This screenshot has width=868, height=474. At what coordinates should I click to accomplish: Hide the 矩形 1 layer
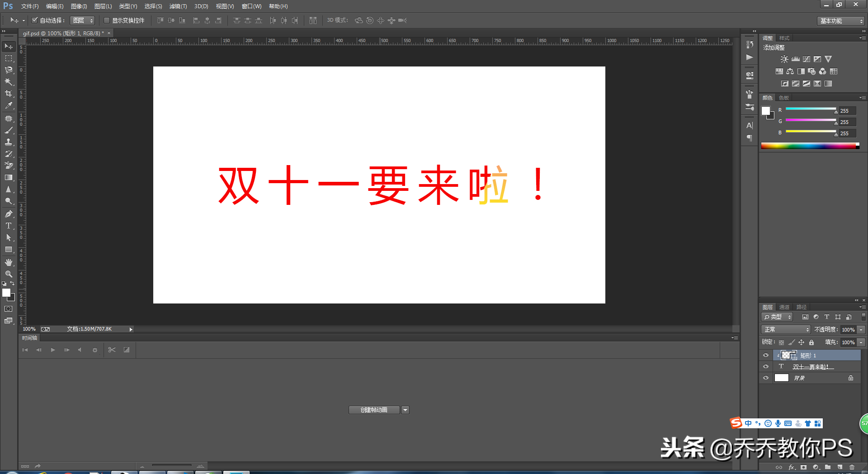point(766,355)
